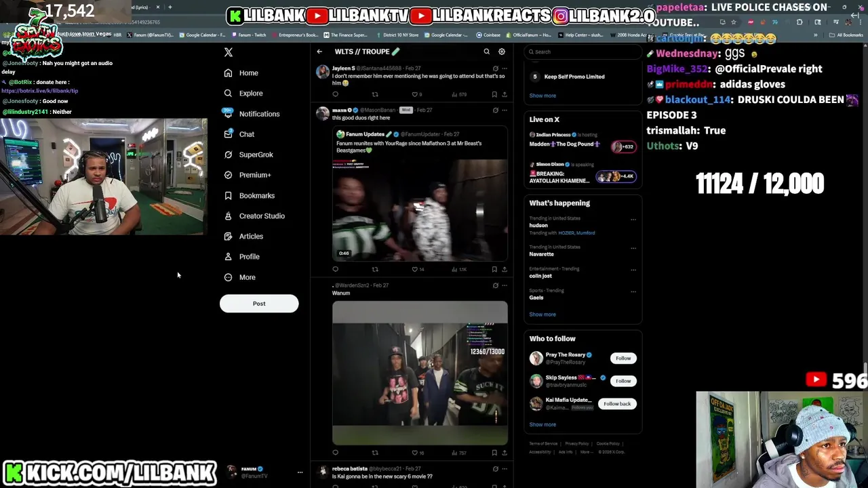Open more options on masm's post

[504, 110]
